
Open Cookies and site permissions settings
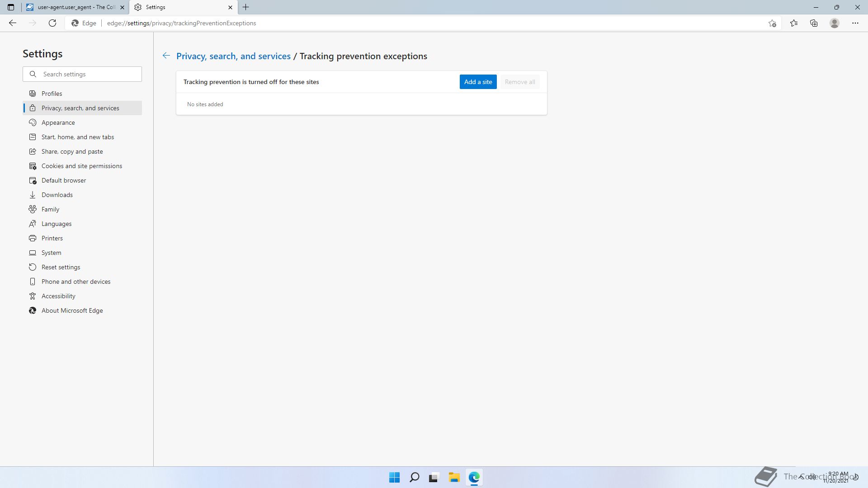click(x=82, y=166)
